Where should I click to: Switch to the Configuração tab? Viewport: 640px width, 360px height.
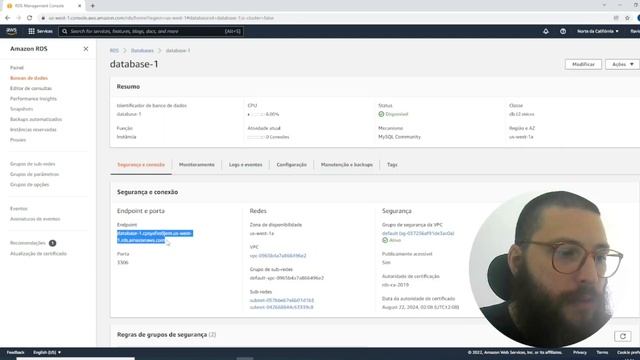coord(291,164)
